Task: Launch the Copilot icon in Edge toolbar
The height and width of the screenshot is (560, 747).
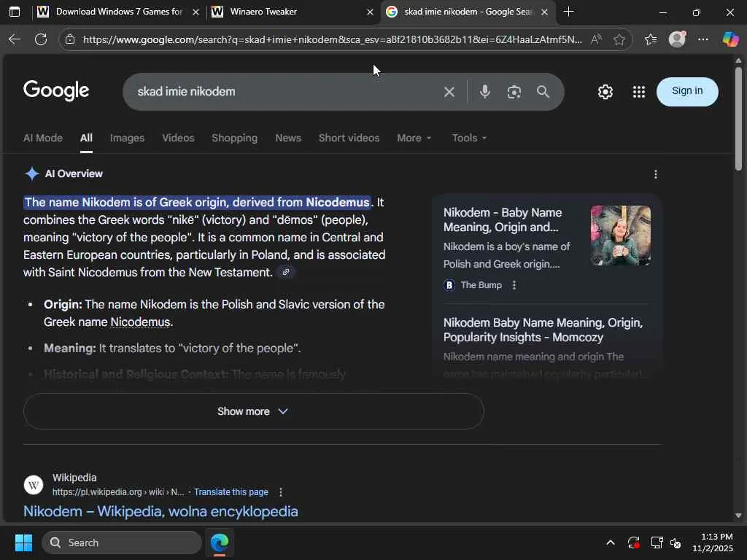Action: click(x=729, y=39)
